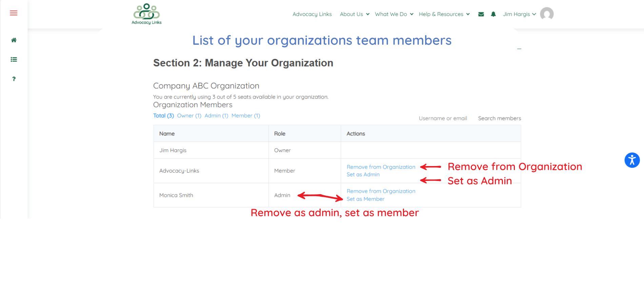Image resolution: width=644 pixels, height=305 pixels.
Task: Click the user avatar picture
Action: coord(546,14)
